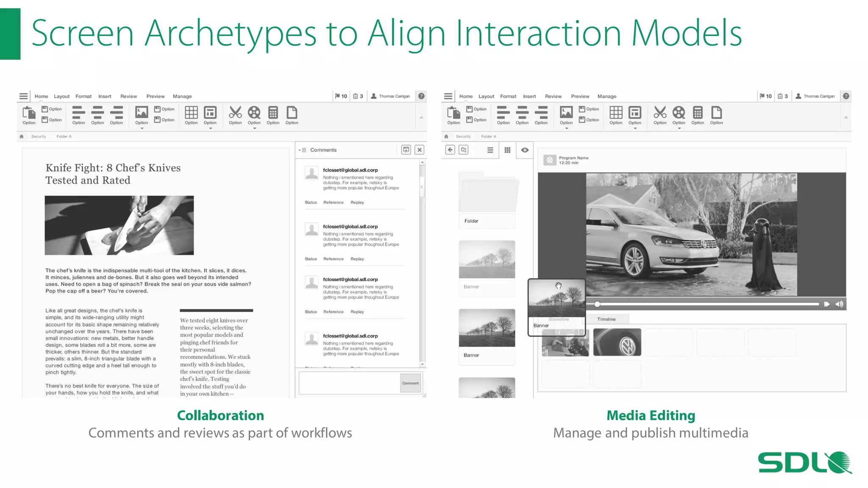
Task: Click picture image icon in Media Editing ribbon
Action: tap(566, 112)
